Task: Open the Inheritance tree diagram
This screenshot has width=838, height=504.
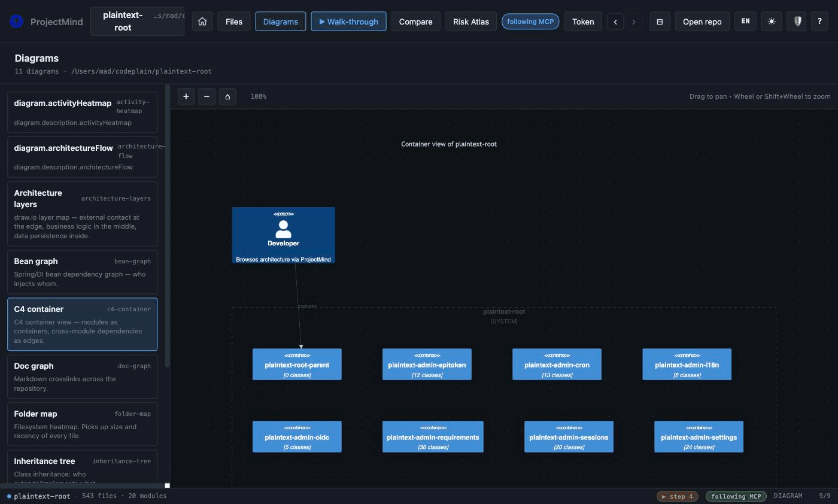Action: point(82,467)
